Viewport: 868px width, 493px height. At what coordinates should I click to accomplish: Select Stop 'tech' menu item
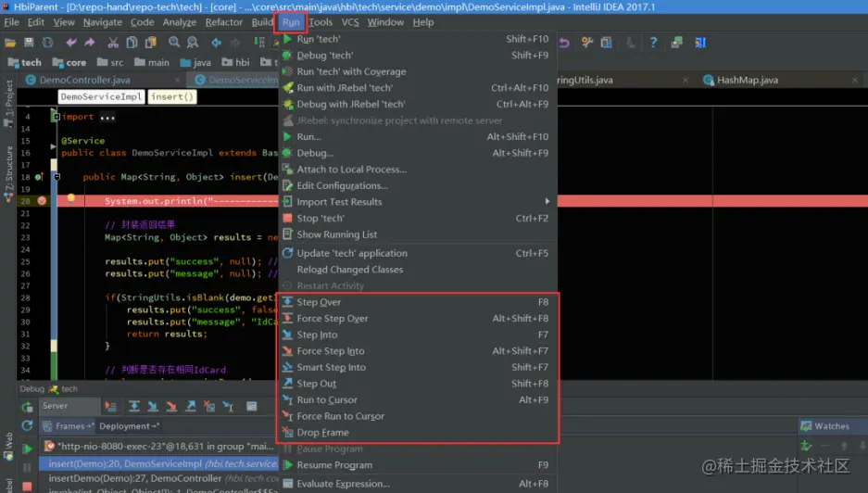[x=418, y=219]
